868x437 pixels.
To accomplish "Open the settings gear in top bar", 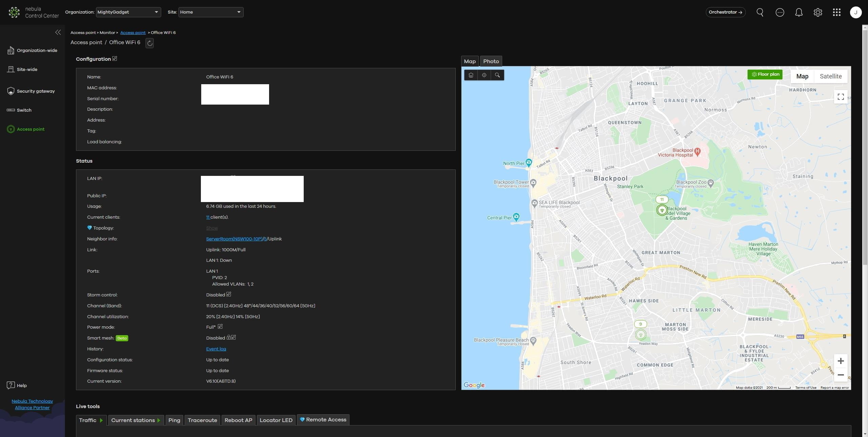I will pyautogui.click(x=818, y=12).
